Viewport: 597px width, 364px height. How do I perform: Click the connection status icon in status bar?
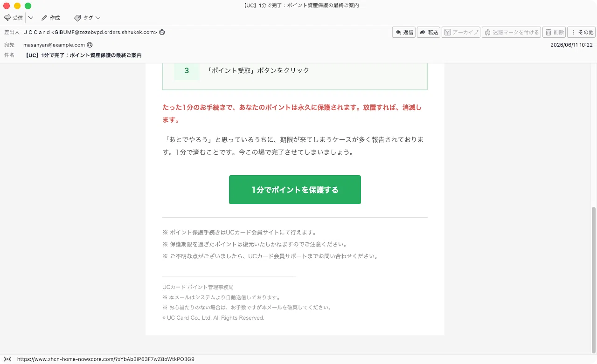click(x=7, y=359)
